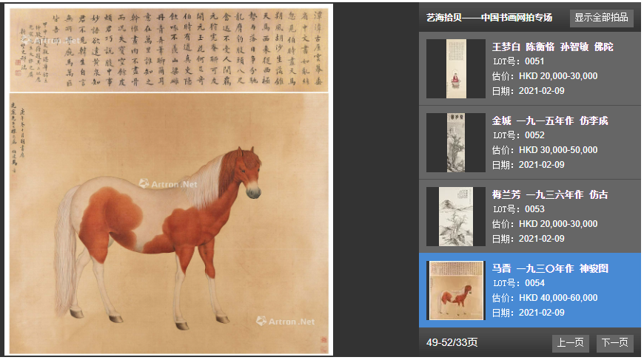
Task: Select the horse painting thumbnail for lot 0054
Action: tap(456, 291)
